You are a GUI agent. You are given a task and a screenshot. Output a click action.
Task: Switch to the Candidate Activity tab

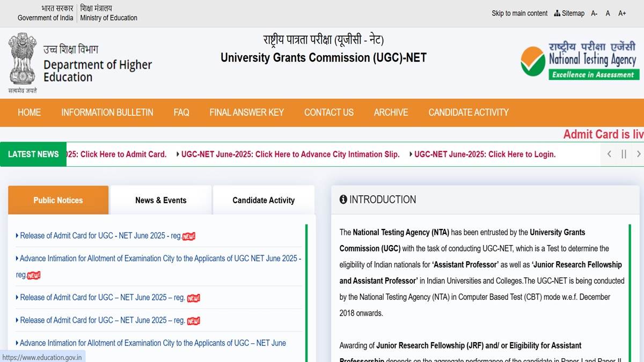pyautogui.click(x=264, y=200)
